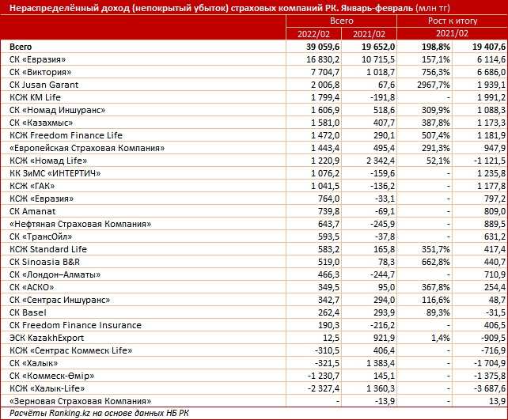The width and height of the screenshot is (508, 420).
Task: Click the row label СК «Евразия»
Action: pos(37,59)
